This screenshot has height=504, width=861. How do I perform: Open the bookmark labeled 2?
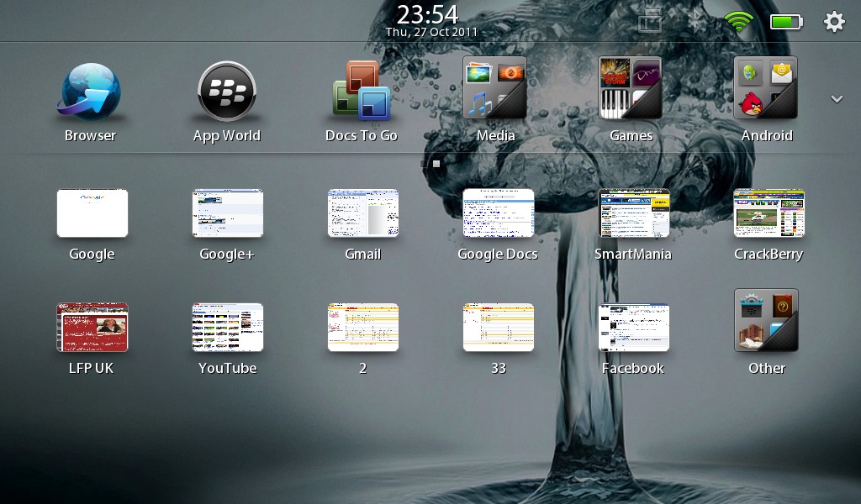click(x=363, y=327)
